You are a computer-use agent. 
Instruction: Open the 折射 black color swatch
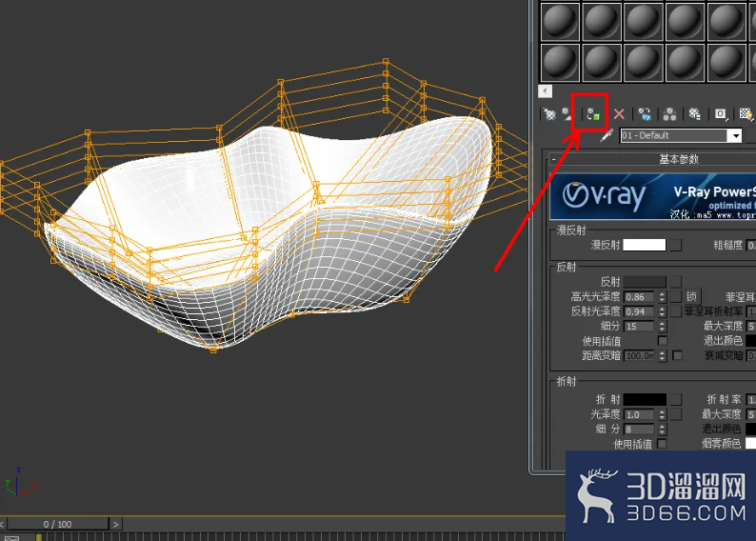click(645, 400)
